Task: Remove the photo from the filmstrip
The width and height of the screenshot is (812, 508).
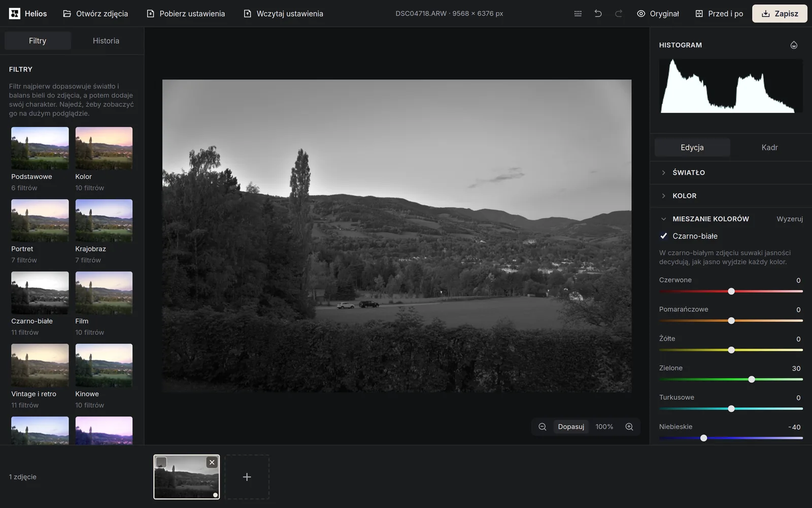Action: coord(212,462)
